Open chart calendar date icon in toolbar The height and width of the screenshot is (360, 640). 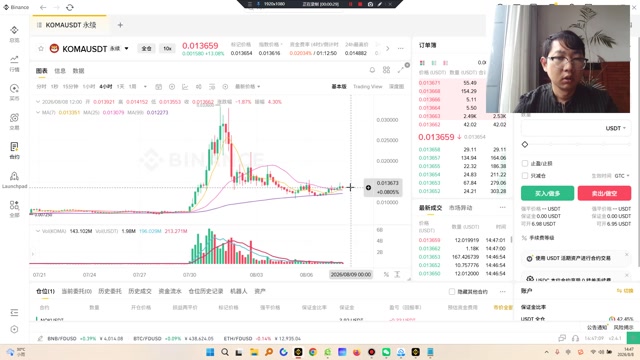pyautogui.click(x=159, y=87)
